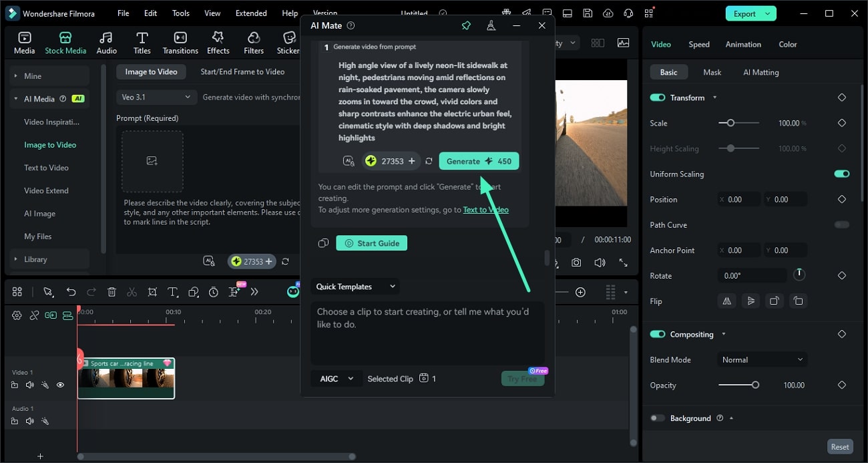Toggle the Path Curve switch

tap(842, 224)
